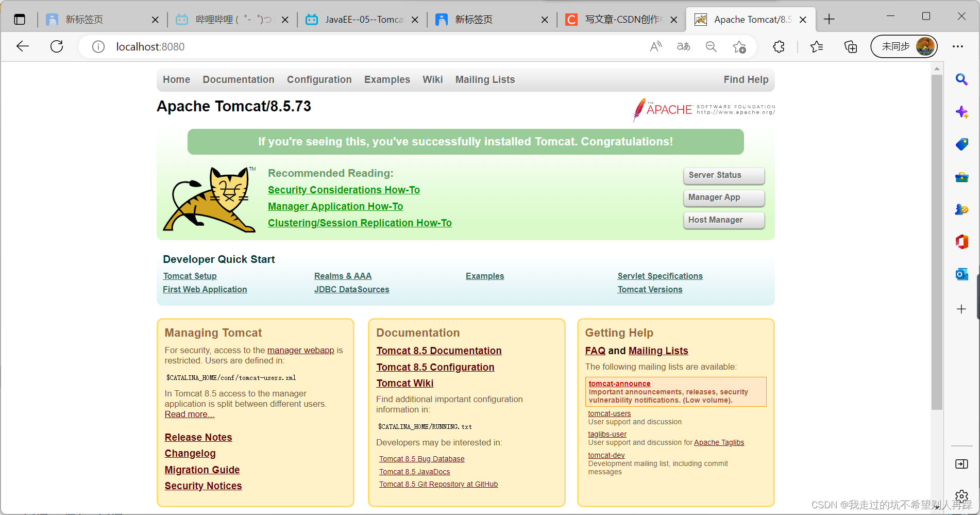This screenshot has width=980, height=515.
Task: Open JDBC DataSources link
Action: pyautogui.click(x=352, y=289)
